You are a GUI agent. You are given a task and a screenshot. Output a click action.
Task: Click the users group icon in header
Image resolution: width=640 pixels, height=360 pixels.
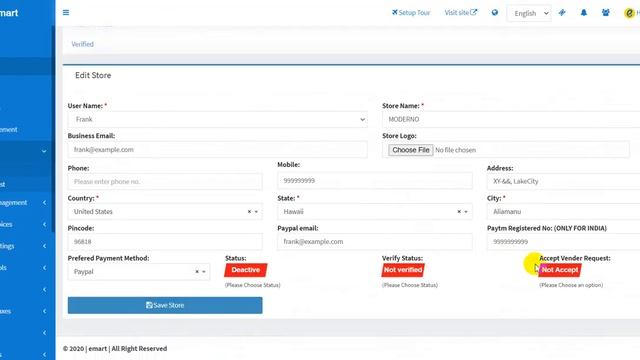(x=606, y=13)
